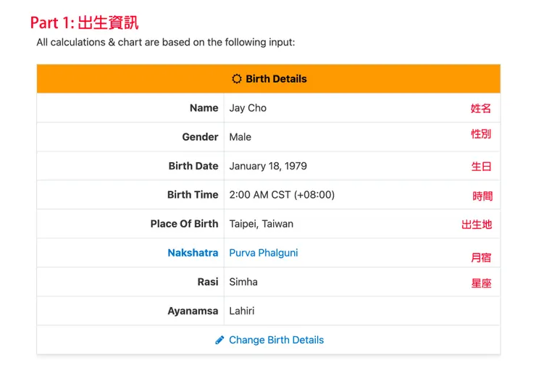
Task: Open the Purva Phalguni link
Action: (264, 253)
